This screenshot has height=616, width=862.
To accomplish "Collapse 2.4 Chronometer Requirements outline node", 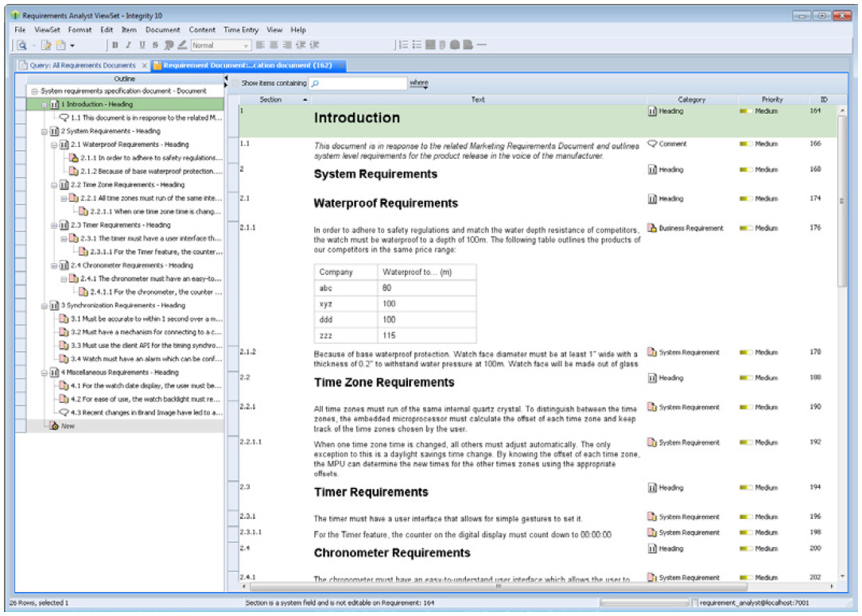I will (54, 265).
